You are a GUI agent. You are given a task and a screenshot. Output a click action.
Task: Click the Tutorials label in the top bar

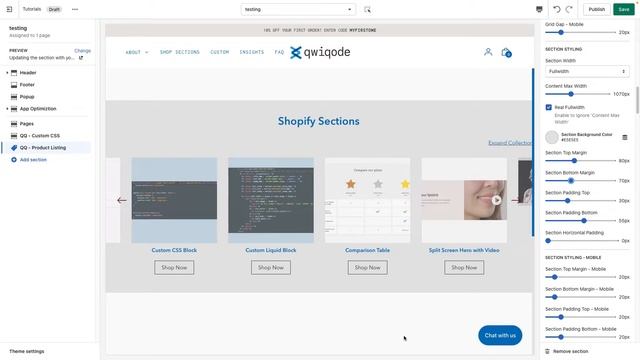click(31, 9)
